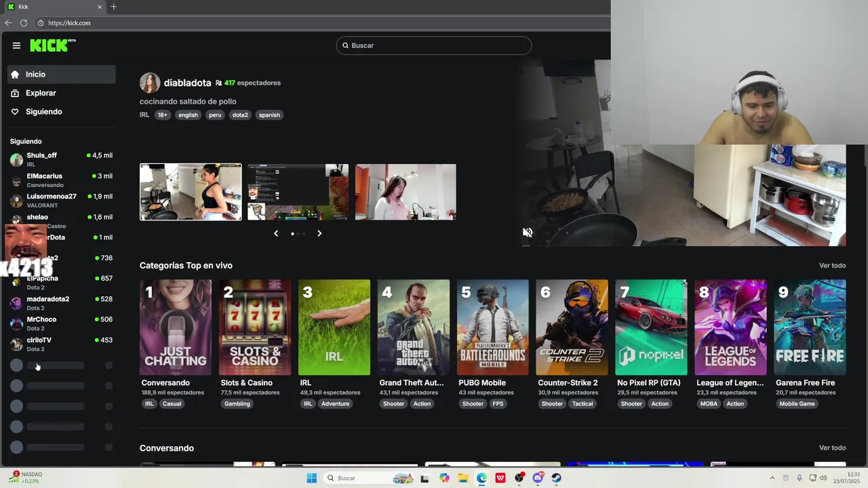Open Ver todo for Conversando section

[x=832, y=448]
